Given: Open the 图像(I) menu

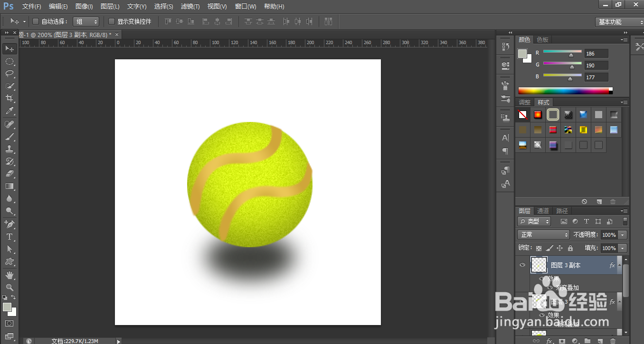Looking at the screenshot, I should coord(84,6).
